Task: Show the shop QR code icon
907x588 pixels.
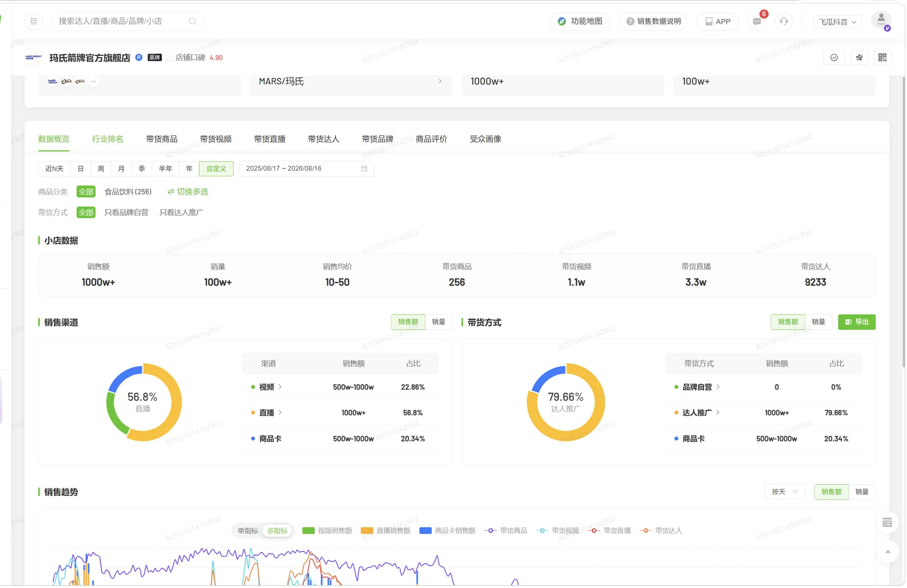Action: (882, 57)
